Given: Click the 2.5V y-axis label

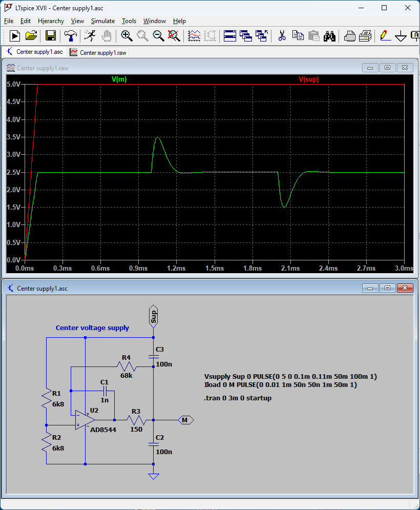Looking at the screenshot, I should (x=14, y=172).
